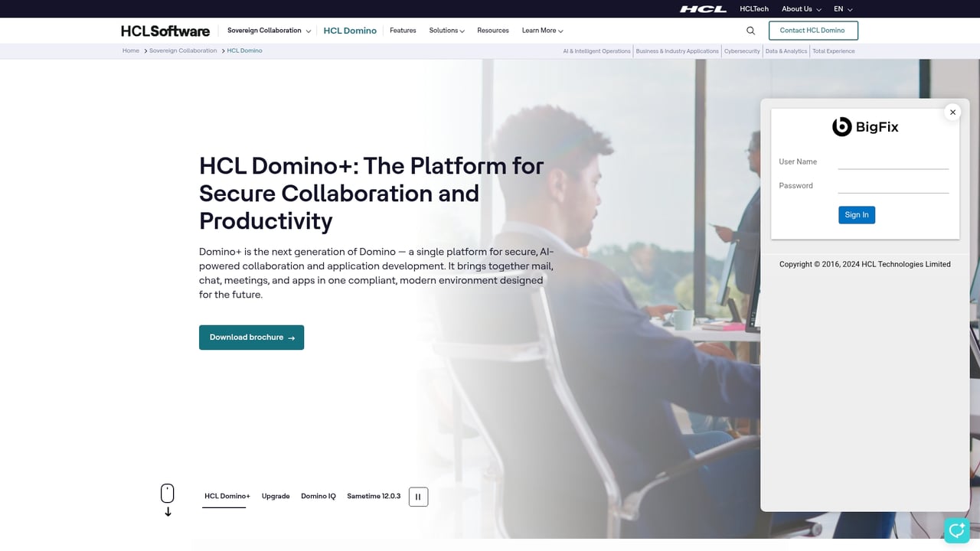Screen dimensions: 980x551
Task: Click the scroll-down mouse indicator
Action: click(x=167, y=493)
